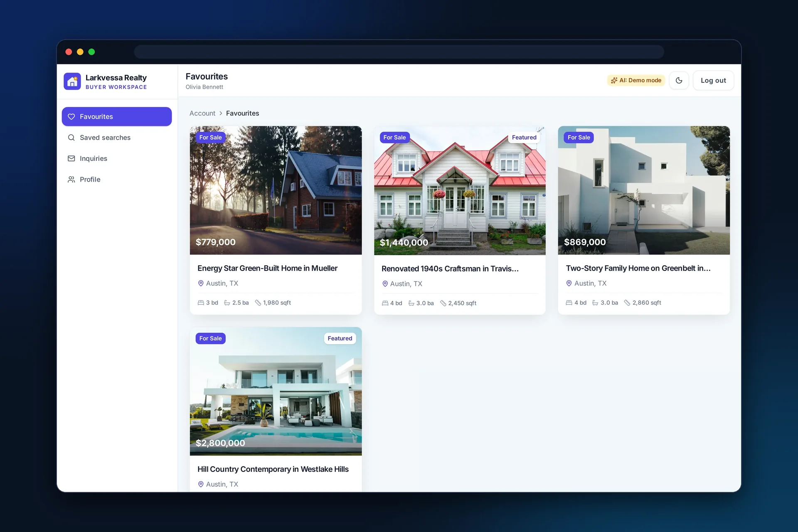Select the Favourites sidebar item

pyautogui.click(x=117, y=117)
